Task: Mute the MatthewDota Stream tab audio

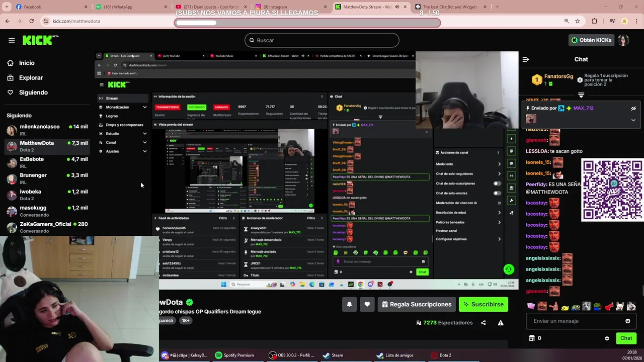Action: tap(397, 7)
